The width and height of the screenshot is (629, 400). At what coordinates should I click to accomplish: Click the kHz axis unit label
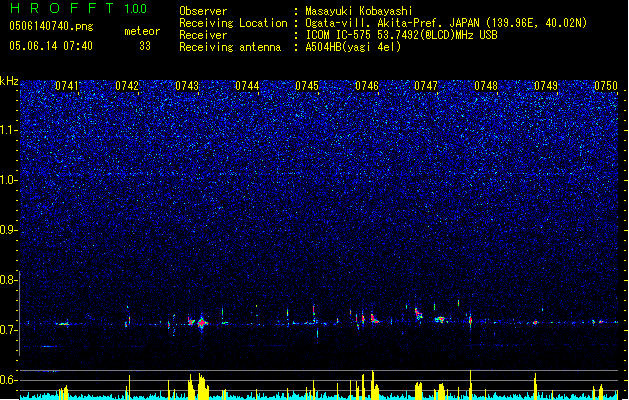(9, 81)
